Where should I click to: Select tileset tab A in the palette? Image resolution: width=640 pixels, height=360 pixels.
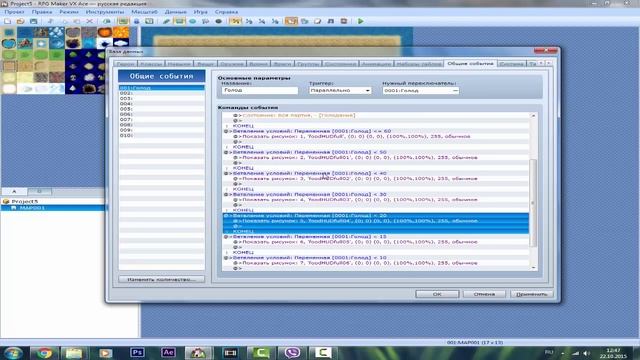click(14, 191)
